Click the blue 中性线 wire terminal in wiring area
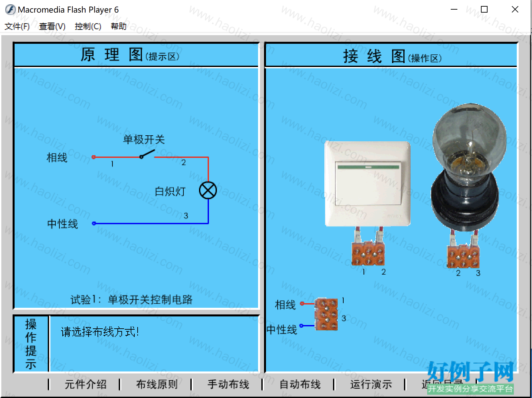The width and height of the screenshot is (532, 398). point(301,326)
